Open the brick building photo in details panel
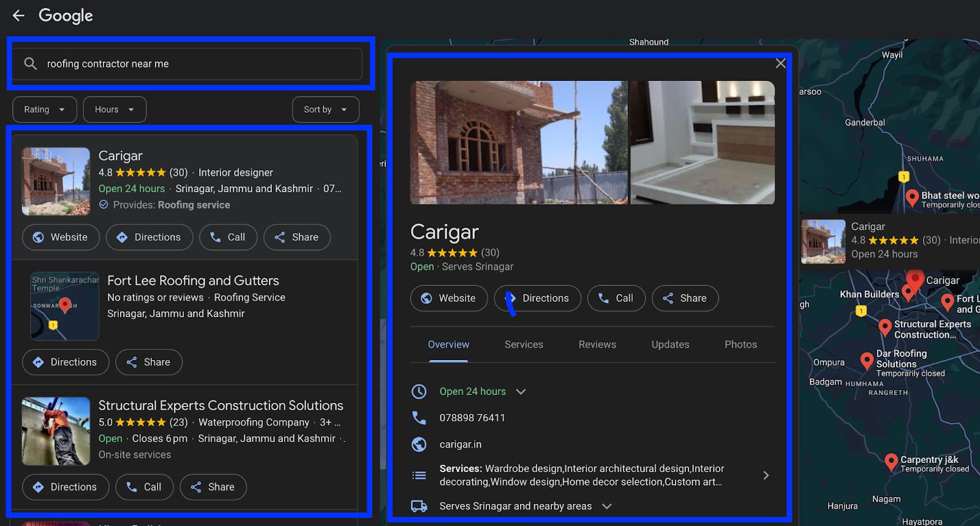Image resolution: width=980 pixels, height=526 pixels. [519, 143]
